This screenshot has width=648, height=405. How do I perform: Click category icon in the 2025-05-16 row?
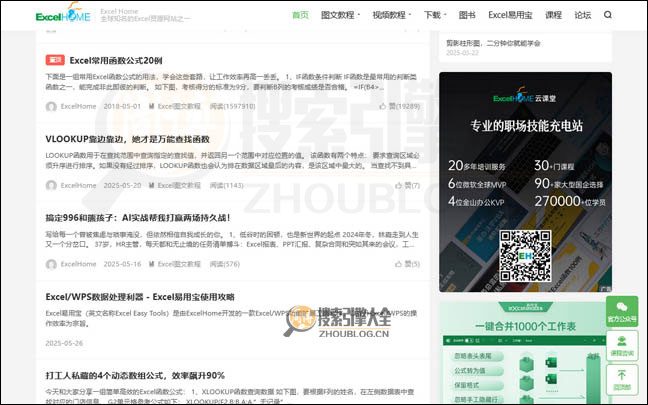coord(152,264)
